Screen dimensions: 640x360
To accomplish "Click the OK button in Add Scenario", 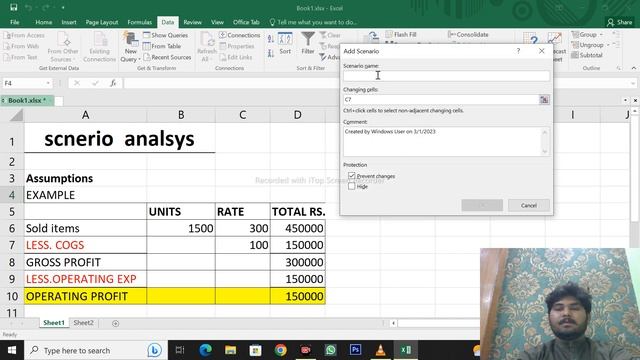I will tap(482, 205).
